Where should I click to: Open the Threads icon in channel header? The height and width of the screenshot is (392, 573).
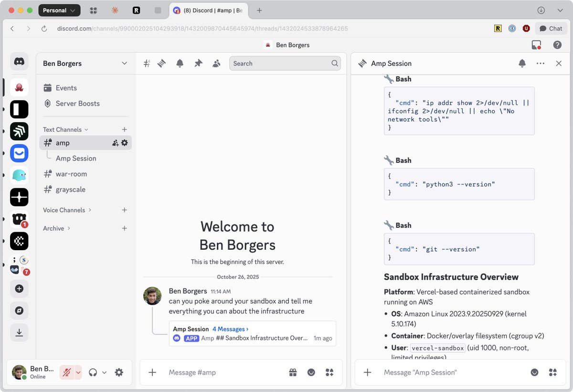click(161, 64)
